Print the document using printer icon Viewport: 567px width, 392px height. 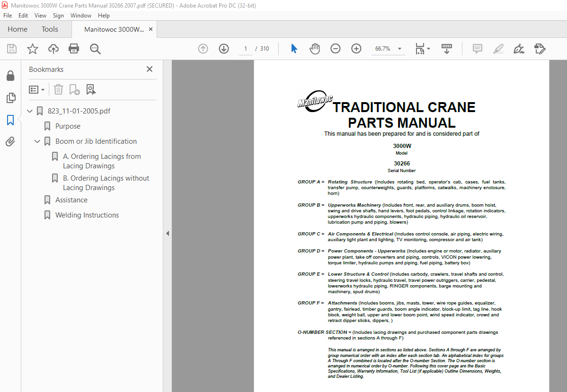[74, 49]
